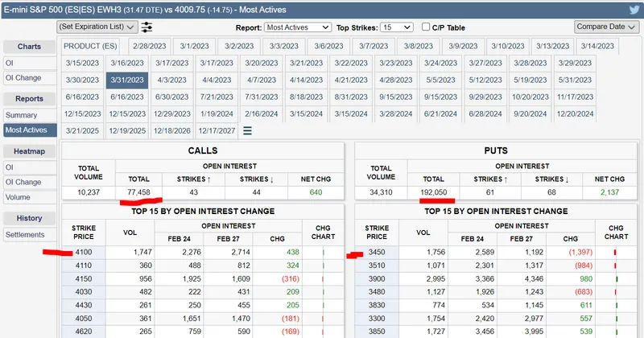This screenshot has height=338, width=644.
Task: Click the 3300 put strike row
Action: (x=496, y=318)
